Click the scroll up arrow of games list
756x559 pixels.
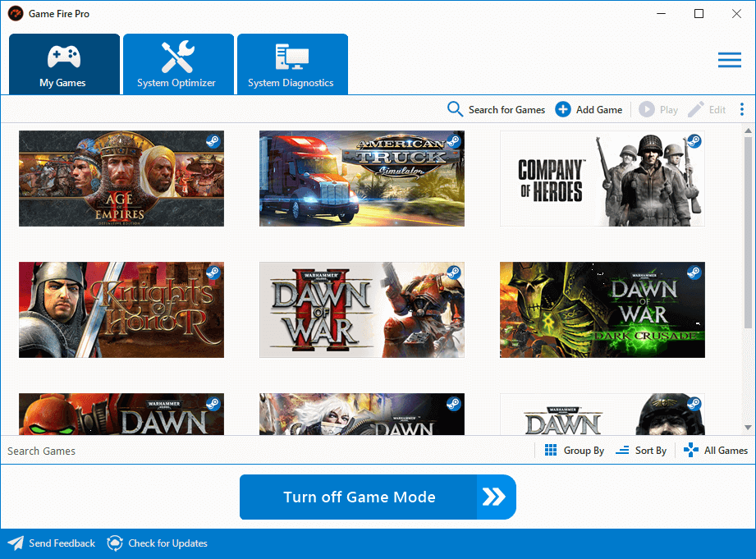click(x=748, y=131)
